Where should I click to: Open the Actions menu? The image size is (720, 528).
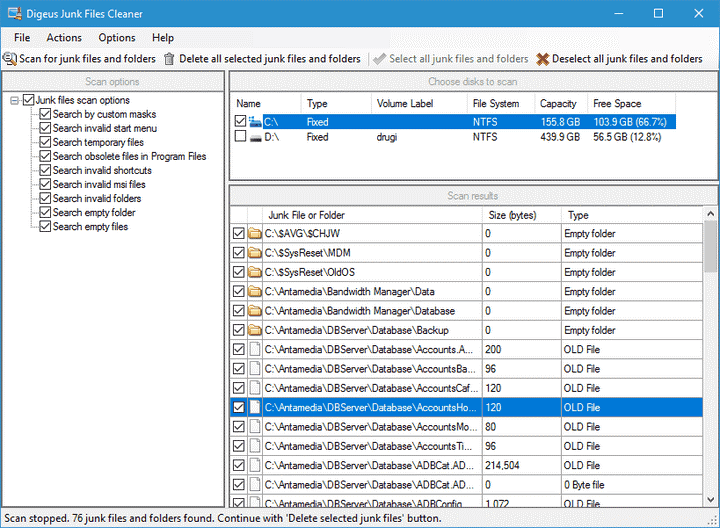pos(64,38)
